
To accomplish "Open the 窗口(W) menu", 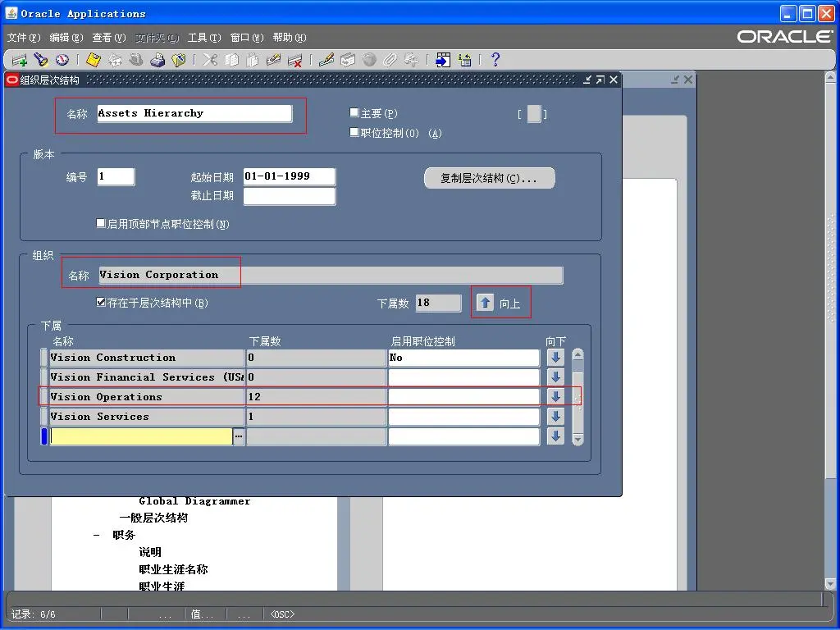I will pos(247,38).
